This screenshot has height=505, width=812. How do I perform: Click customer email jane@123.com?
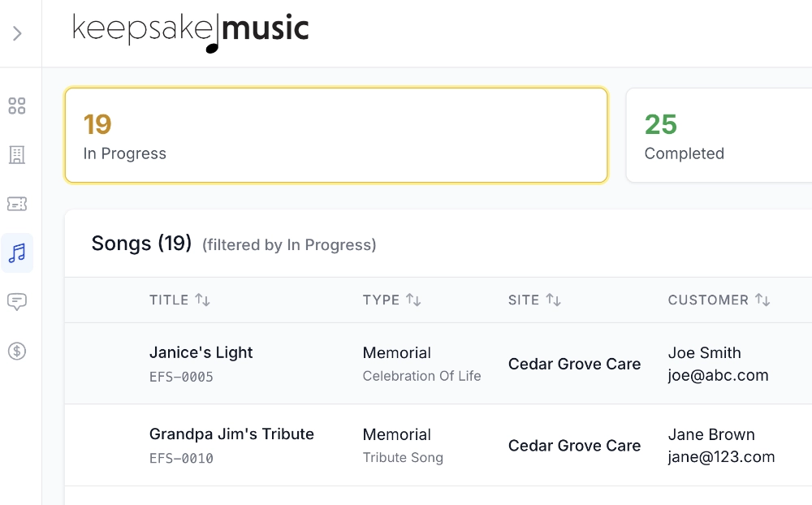pyautogui.click(x=721, y=457)
